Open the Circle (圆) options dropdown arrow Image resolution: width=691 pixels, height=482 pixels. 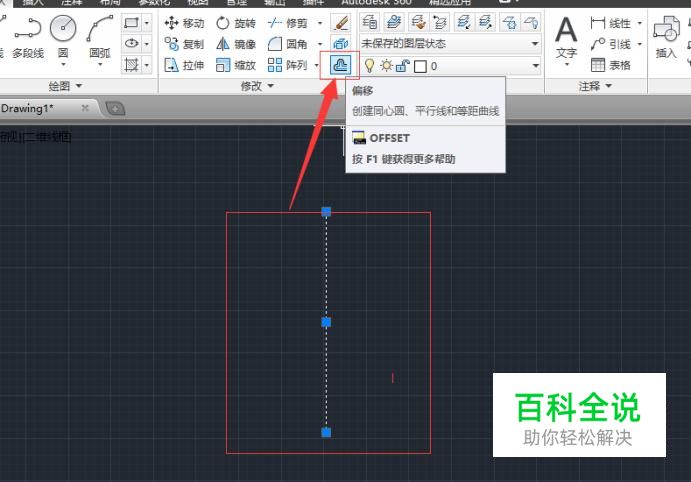(x=63, y=64)
